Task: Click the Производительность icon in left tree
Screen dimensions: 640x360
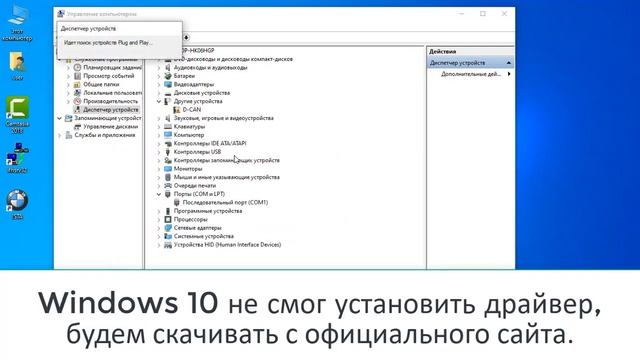Action: 77,101
